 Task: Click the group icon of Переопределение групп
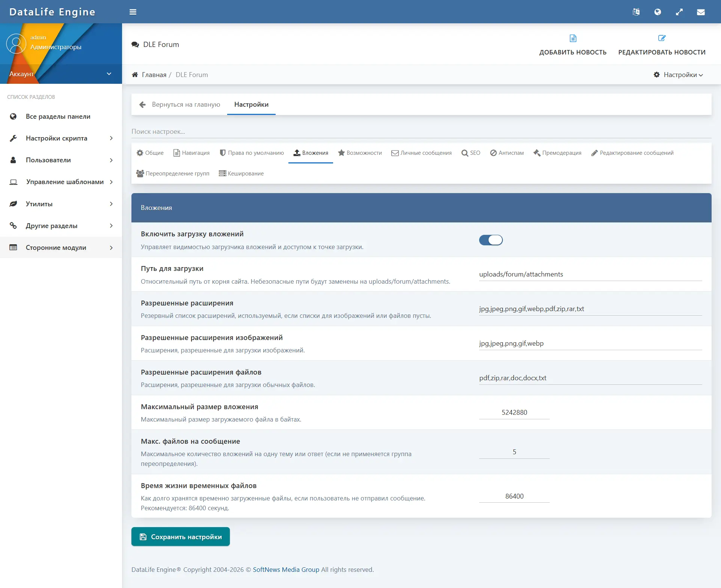point(140,173)
